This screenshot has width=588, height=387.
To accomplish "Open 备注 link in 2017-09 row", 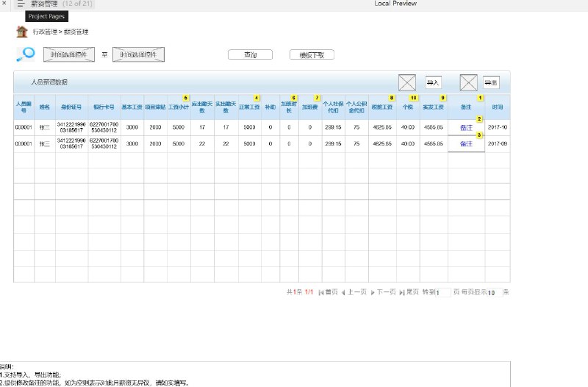I will pos(466,143).
